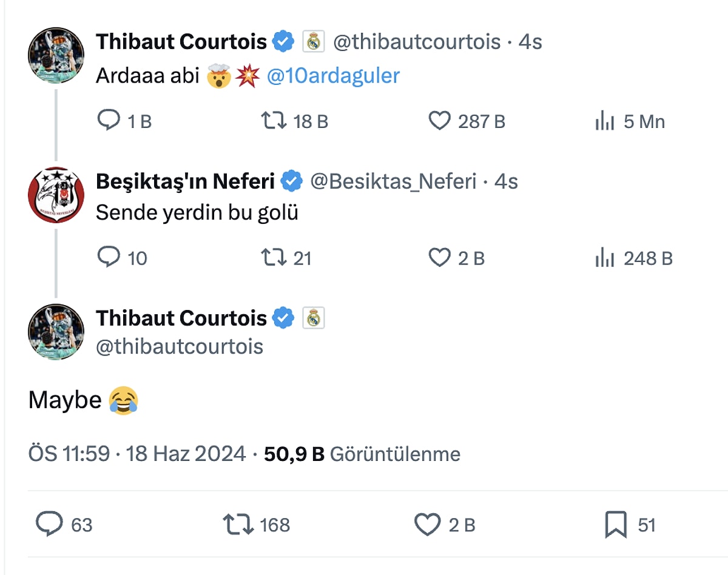Click the "4s" timestamp on first tweet
The height and width of the screenshot is (575, 728).
point(530,41)
